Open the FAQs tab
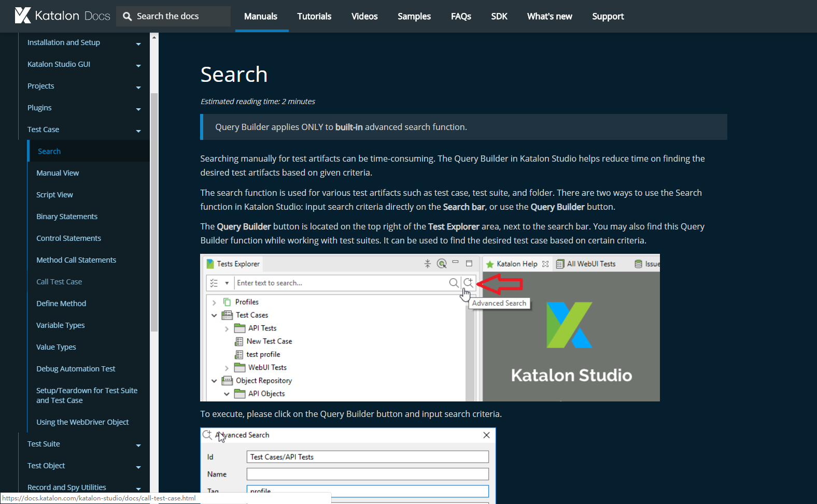 (x=461, y=16)
